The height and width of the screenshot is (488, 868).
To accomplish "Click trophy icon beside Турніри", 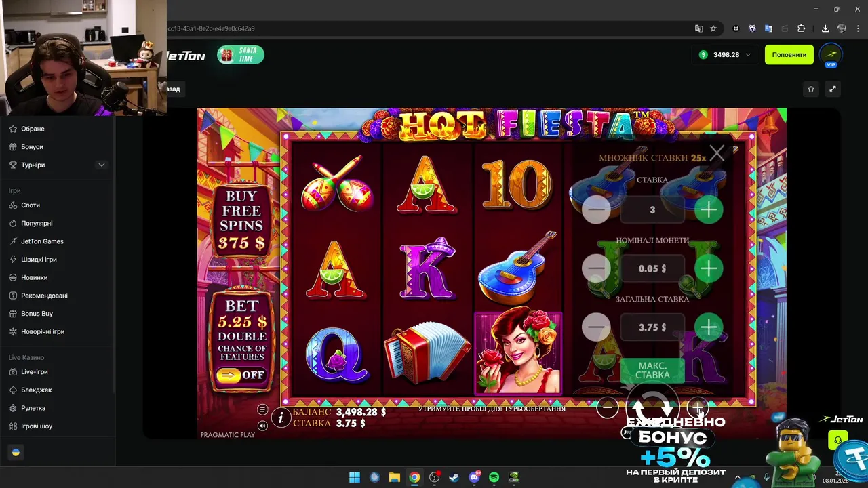I will pyautogui.click(x=14, y=165).
